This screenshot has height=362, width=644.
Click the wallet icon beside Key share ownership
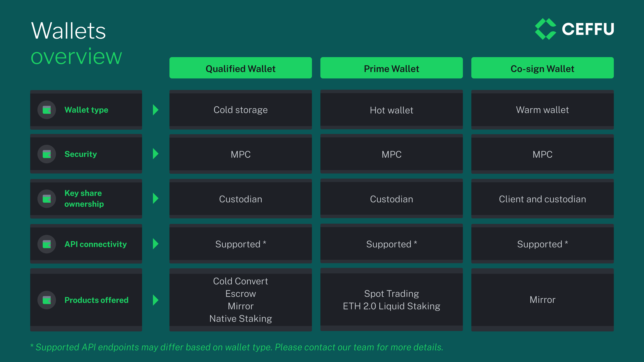47,199
